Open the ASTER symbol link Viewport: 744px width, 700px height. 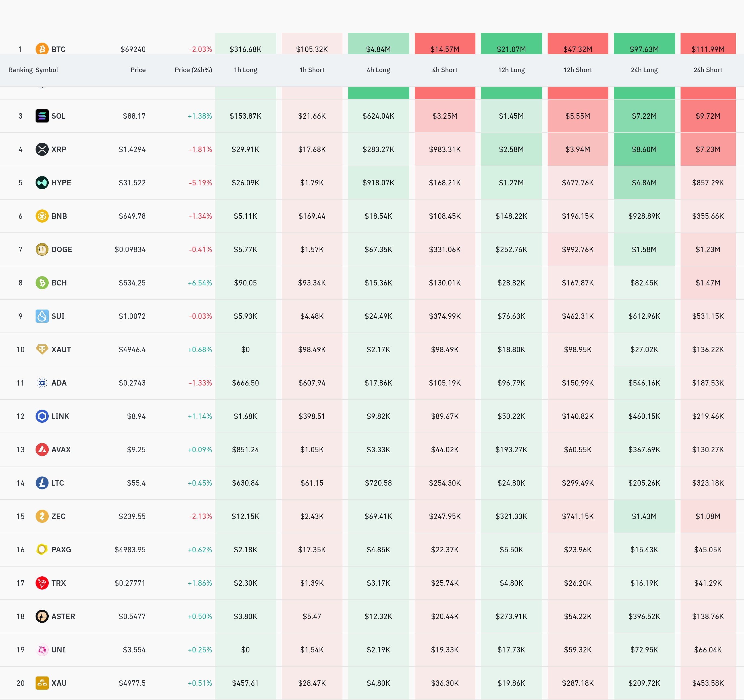click(x=63, y=616)
